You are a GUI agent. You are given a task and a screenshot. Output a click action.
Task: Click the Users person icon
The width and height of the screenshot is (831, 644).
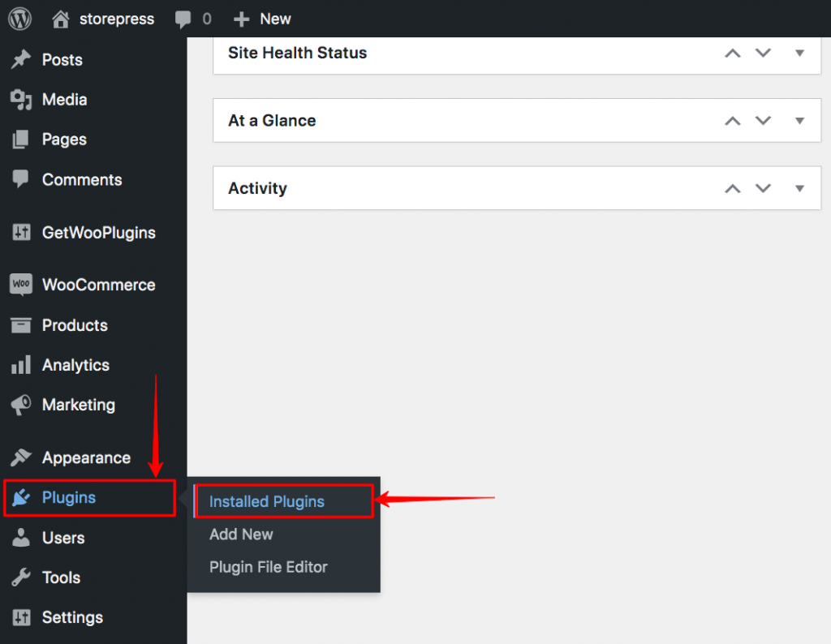coord(21,538)
